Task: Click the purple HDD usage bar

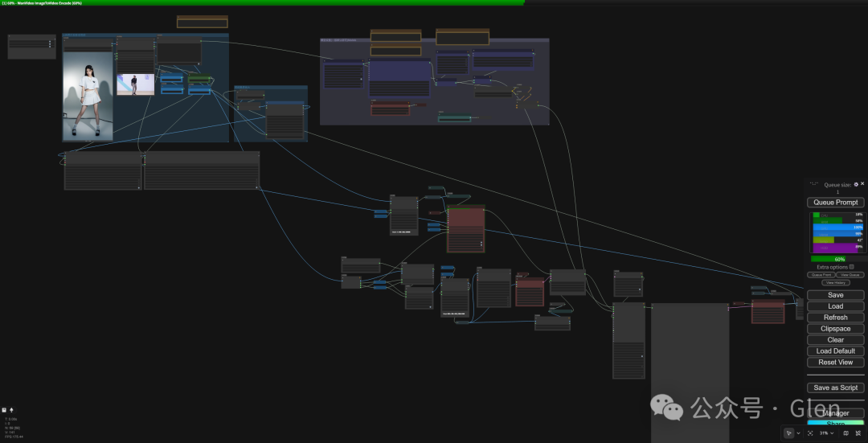Action: (x=835, y=247)
